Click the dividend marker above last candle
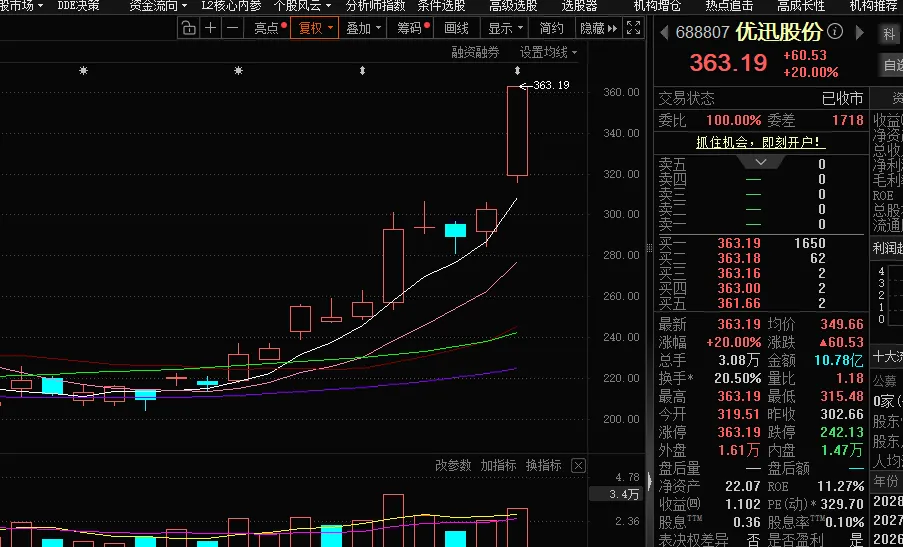This screenshot has width=903, height=547. (517, 71)
